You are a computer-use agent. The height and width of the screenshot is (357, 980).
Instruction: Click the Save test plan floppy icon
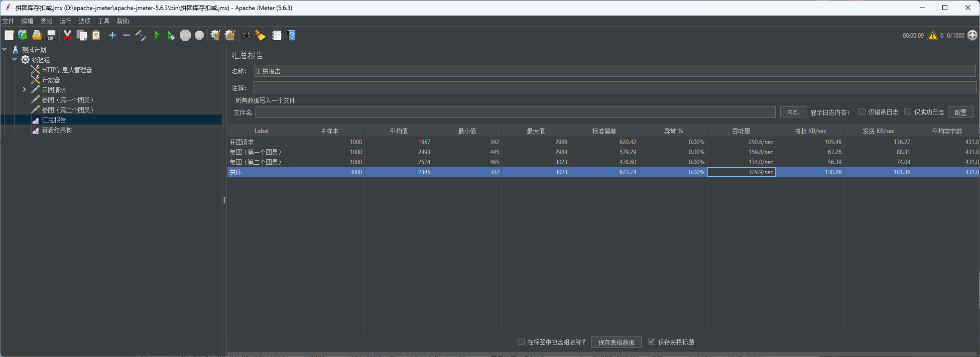51,35
